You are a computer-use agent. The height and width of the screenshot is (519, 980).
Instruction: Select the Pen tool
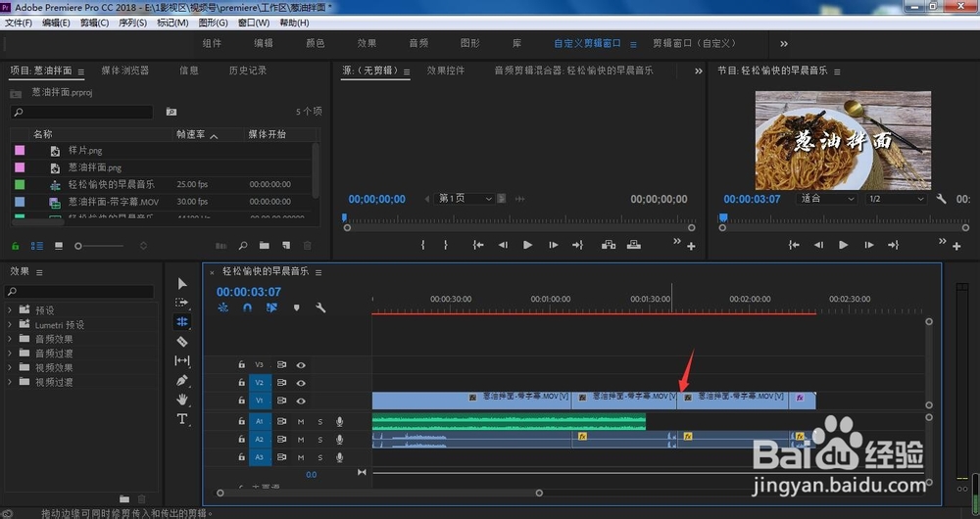182,380
